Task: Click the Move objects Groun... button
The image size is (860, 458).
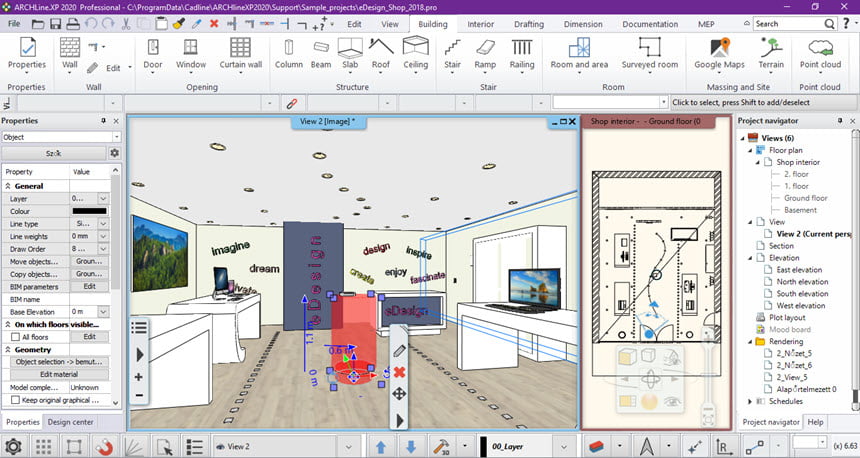Action: (x=89, y=262)
